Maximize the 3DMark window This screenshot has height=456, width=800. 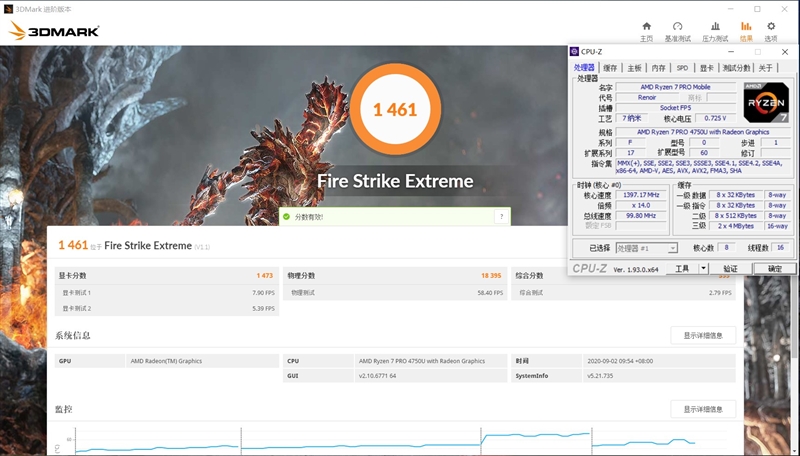point(757,9)
